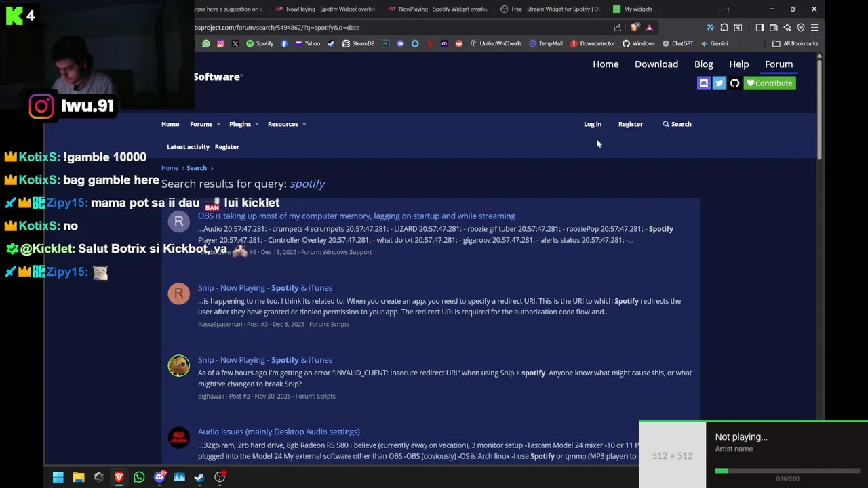
Task: Open the Brave Shields lion icon
Action: pyautogui.click(x=634, y=28)
